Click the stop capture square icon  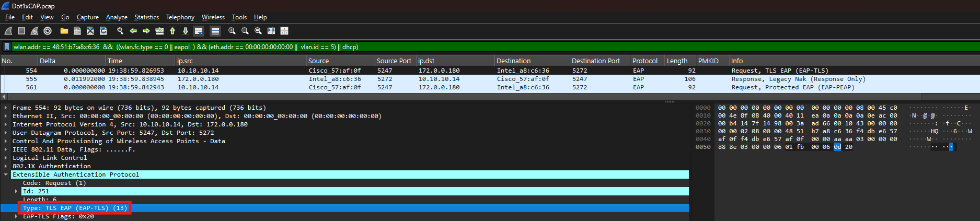[x=21, y=31]
